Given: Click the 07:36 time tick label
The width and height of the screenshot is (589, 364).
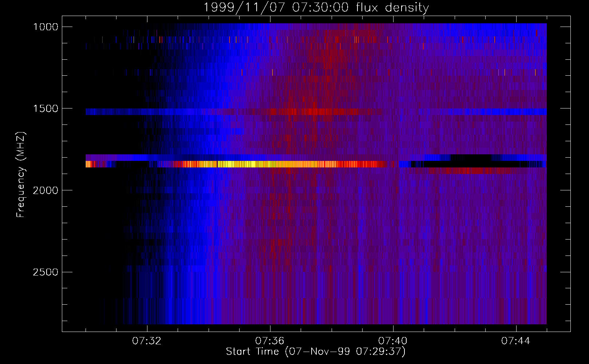Looking at the screenshot, I should click(x=270, y=341).
